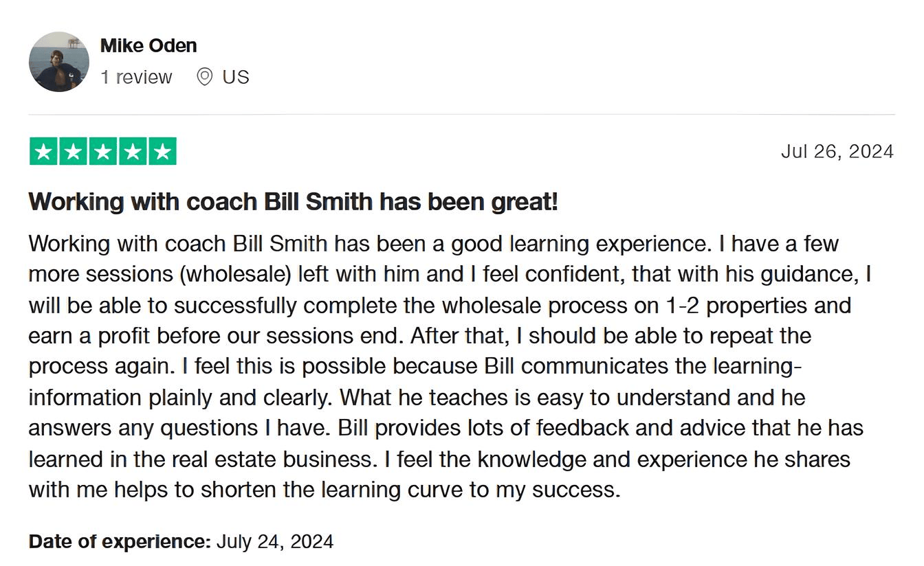Click the bold "Date of experience:" label

point(120,541)
